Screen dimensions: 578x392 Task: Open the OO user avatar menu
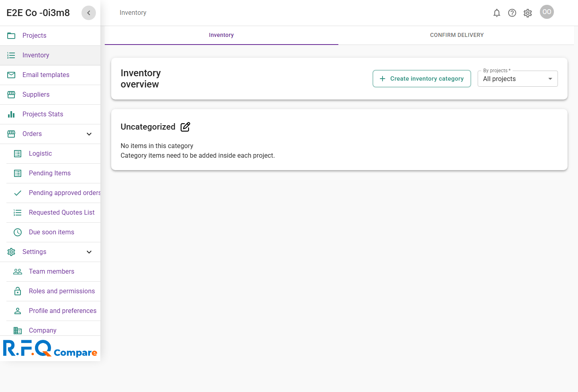(547, 12)
